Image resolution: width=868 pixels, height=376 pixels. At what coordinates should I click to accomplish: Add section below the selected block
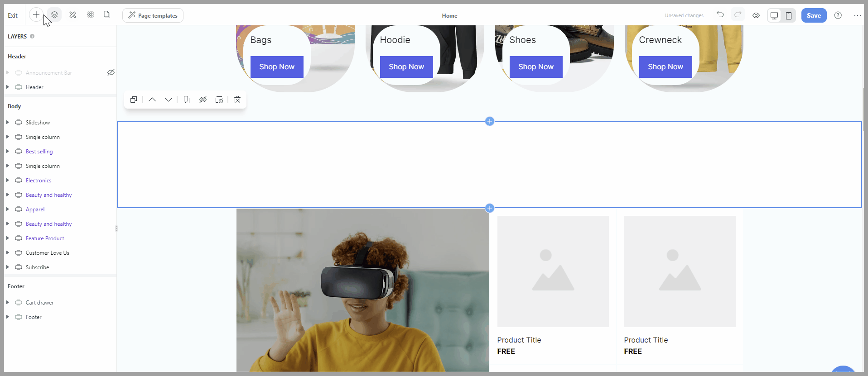(x=490, y=208)
